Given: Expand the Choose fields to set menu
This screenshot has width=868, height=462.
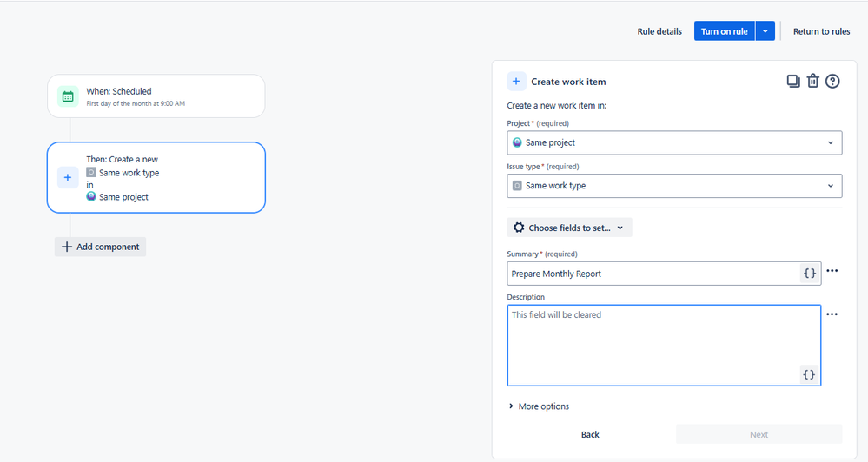Looking at the screenshot, I should [569, 228].
